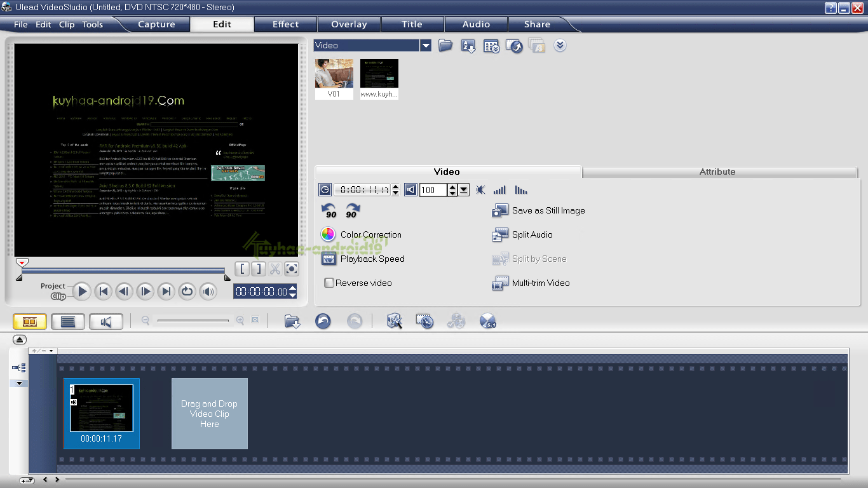868x488 pixels.
Task: Open Multi-trim Video
Action: 531,283
